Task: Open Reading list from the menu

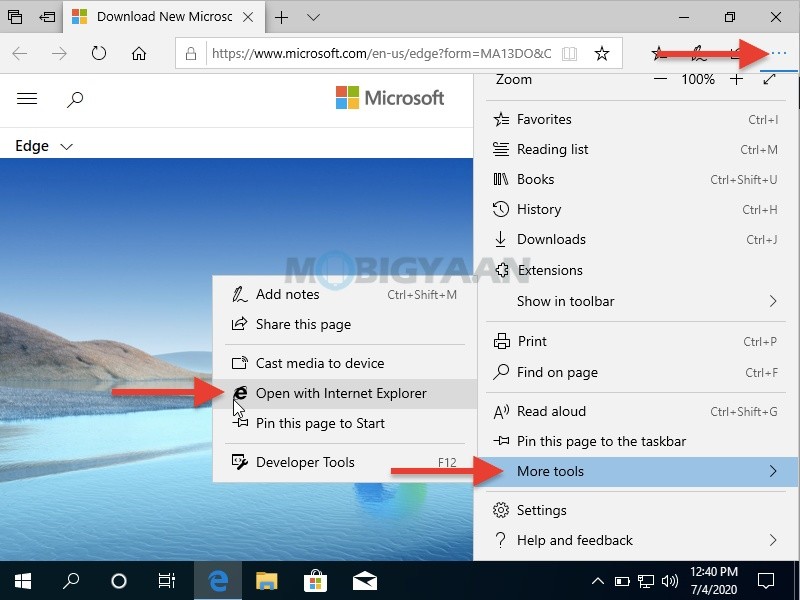Action: click(636, 149)
